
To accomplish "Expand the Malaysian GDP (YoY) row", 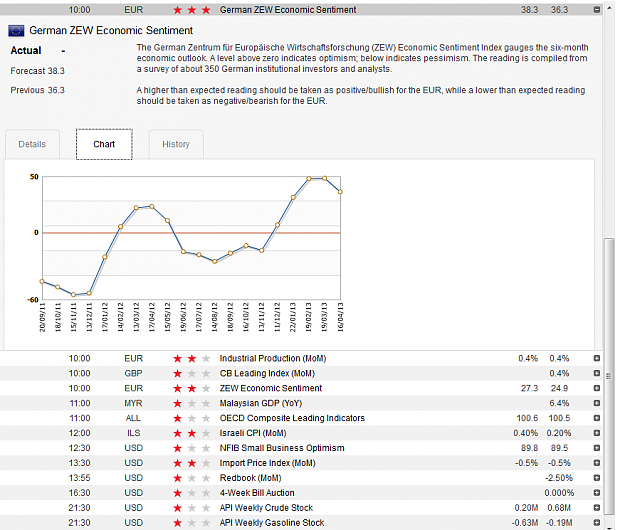I will point(597,403).
